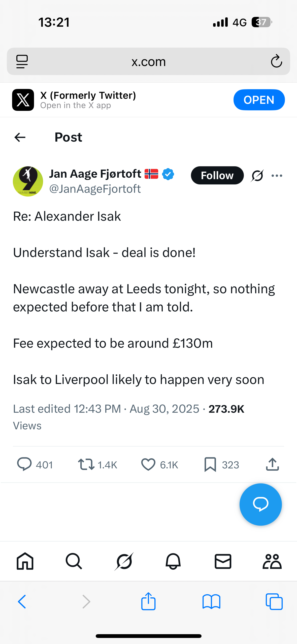Bookmark this post
The image size is (297, 644).
(210, 464)
